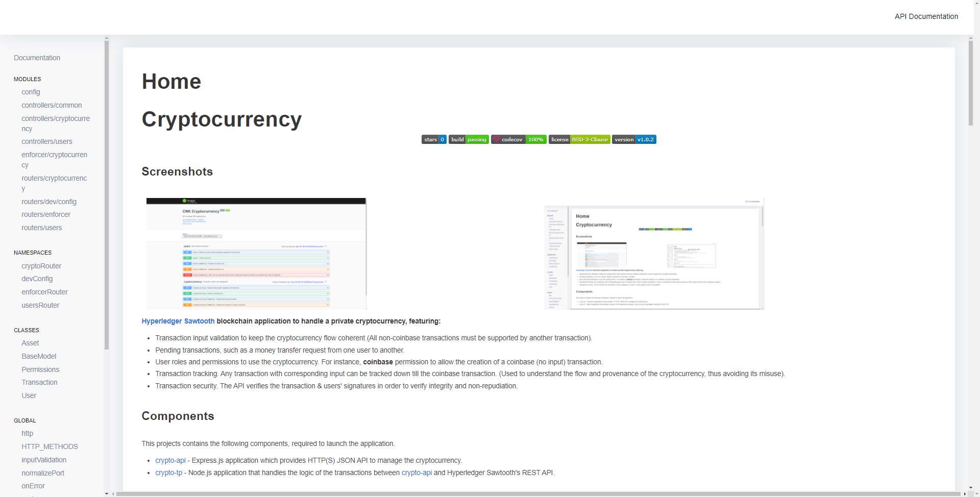The image size is (980, 497).
Task: Open HTTP_METHODS global entry
Action: 50,446
